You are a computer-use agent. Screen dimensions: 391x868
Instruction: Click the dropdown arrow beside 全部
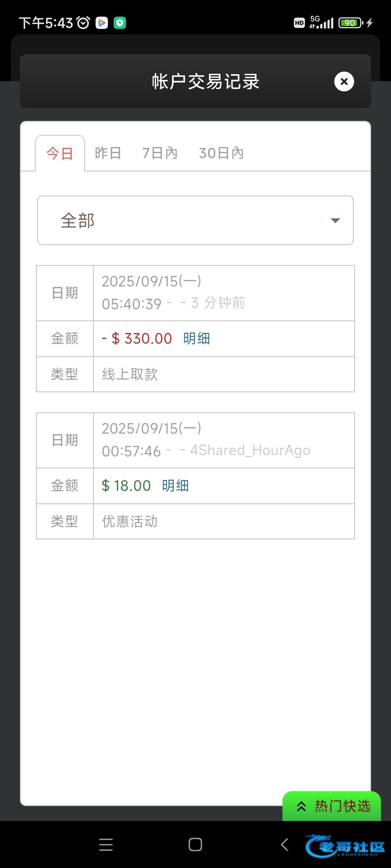[335, 221]
